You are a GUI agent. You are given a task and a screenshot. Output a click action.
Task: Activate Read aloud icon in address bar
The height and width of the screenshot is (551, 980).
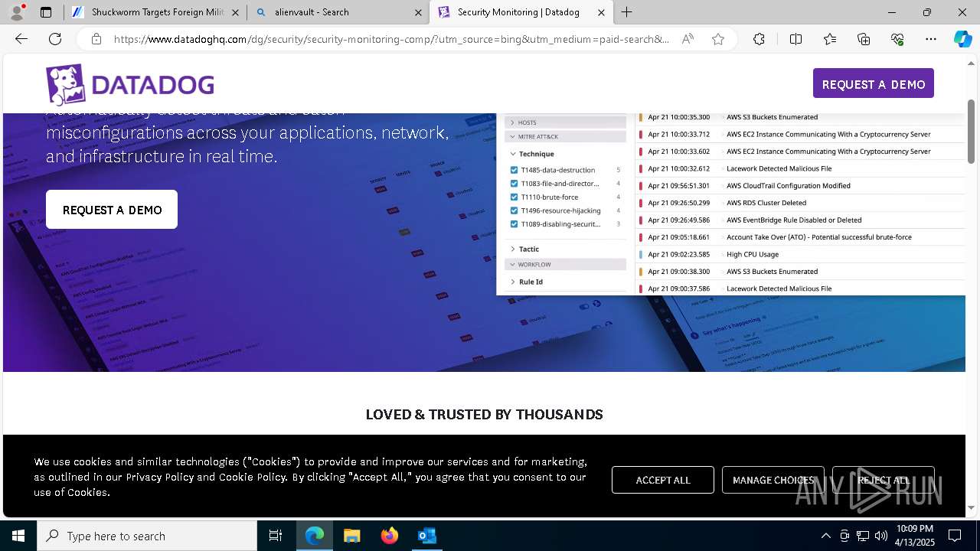click(x=688, y=39)
